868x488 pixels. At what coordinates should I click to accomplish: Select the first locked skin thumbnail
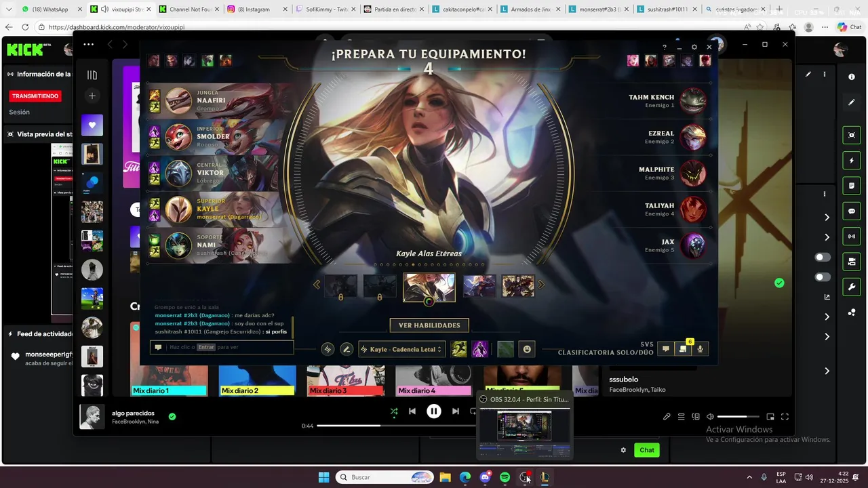[x=340, y=287]
